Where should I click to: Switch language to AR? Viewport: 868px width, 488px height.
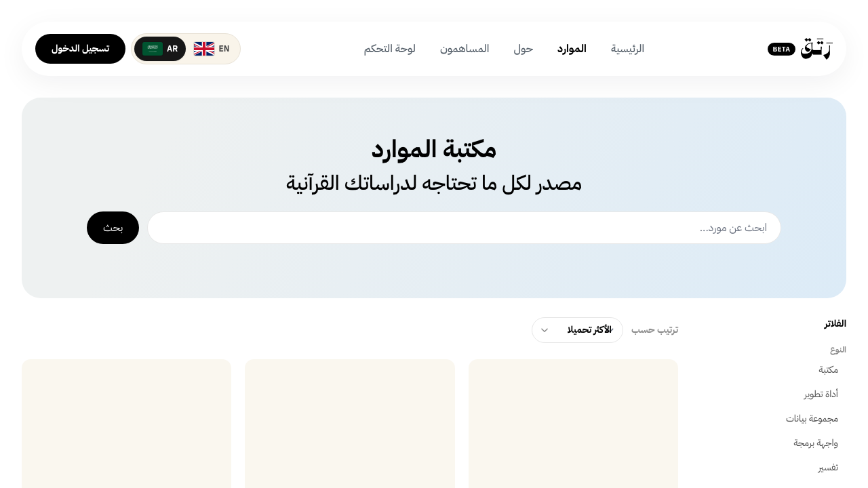coord(160,49)
